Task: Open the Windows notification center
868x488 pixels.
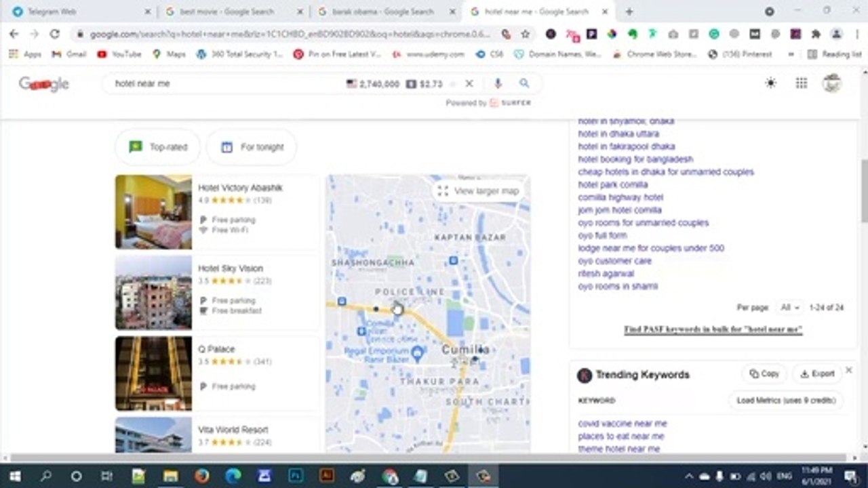Action: (x=850, y=476)
